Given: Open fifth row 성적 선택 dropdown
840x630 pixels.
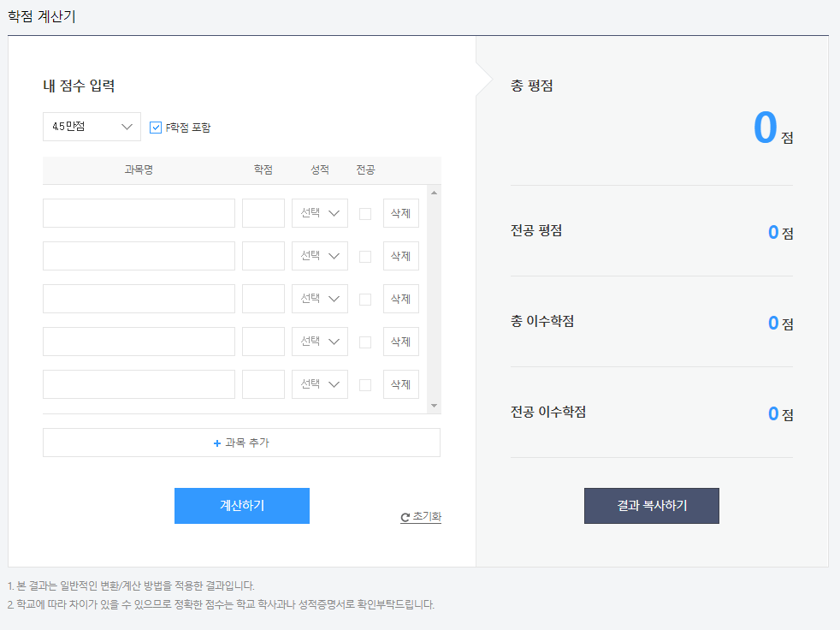Looking at the screenshot, I should point(320,384).
